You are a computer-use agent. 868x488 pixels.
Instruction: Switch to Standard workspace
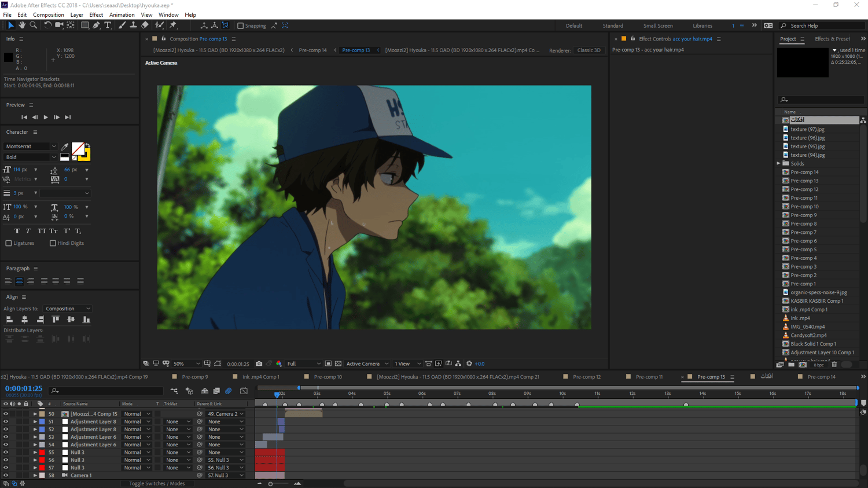click(x=613, y=25)
